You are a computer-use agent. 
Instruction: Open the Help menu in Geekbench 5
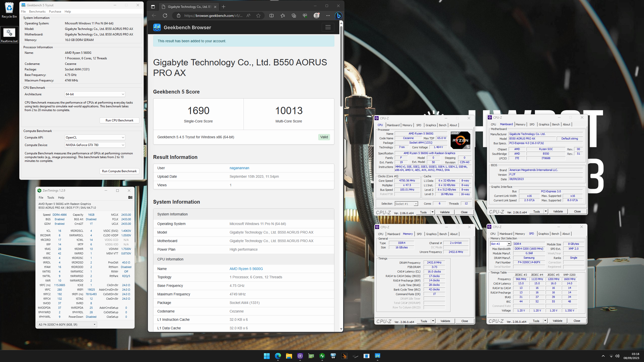pyautogui.click(x=68, y=12)
